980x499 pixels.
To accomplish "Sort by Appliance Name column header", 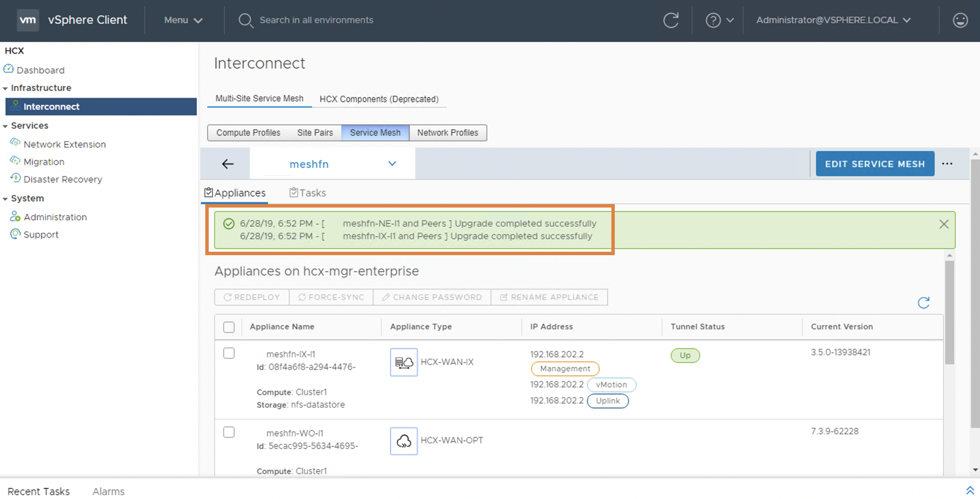I will pyautogui.click(x=282, y=327).
